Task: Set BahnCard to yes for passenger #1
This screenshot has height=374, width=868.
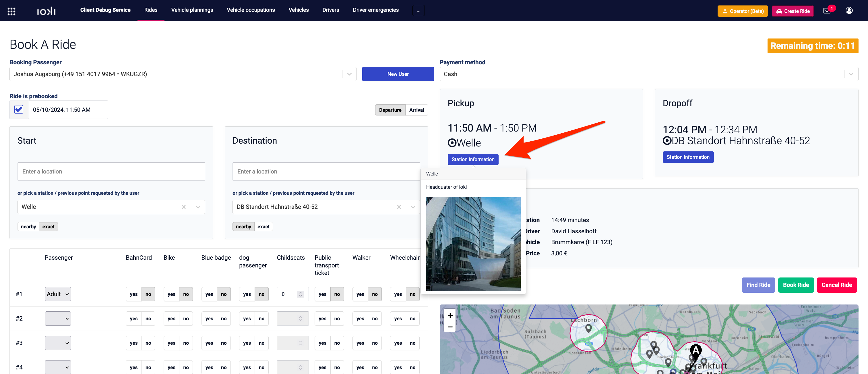Action: coord(134,294)
